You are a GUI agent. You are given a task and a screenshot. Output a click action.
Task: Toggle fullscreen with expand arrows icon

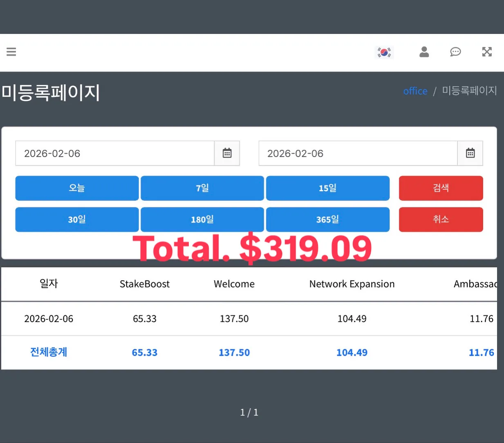[x=487, y=52]
